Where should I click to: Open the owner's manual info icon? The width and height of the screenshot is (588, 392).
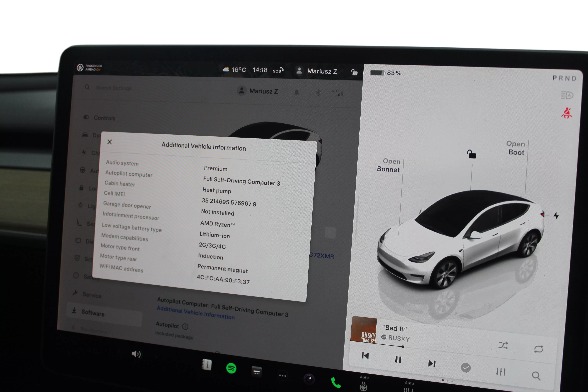tap(207, 365)
